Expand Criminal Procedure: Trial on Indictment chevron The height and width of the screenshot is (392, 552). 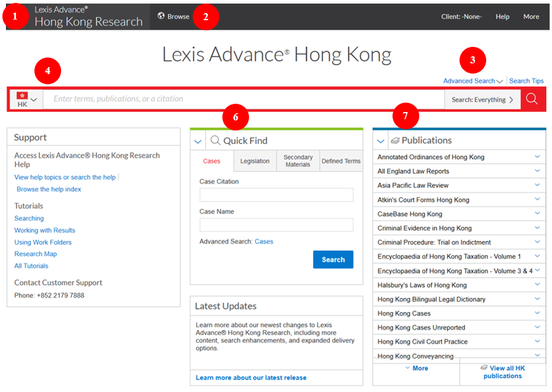(x=537, y=242)
